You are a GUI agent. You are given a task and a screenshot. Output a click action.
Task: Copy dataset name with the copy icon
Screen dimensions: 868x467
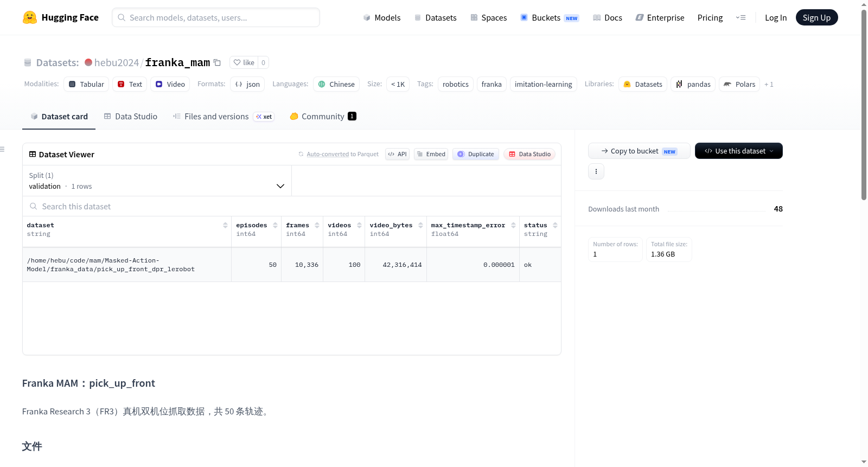[x=217, y=62]
